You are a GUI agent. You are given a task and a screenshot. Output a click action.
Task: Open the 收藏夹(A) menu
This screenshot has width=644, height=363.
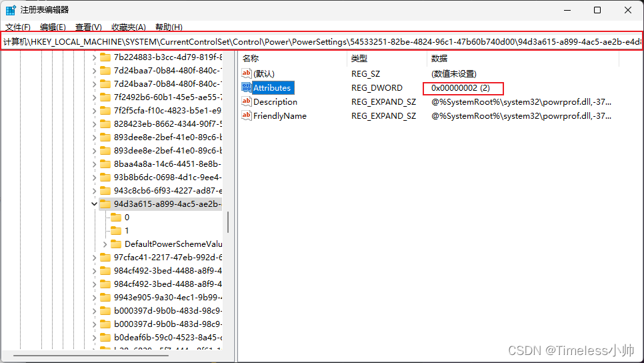click(x=129, y=27)
